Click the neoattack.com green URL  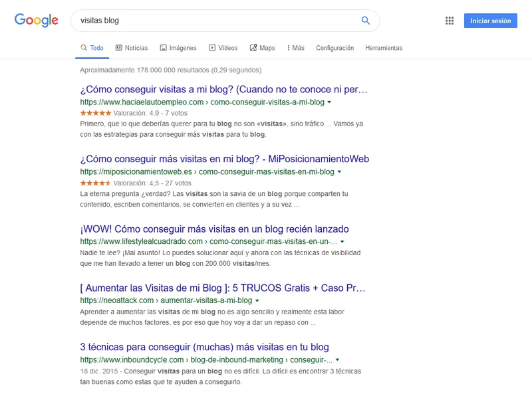coord(166,300)
